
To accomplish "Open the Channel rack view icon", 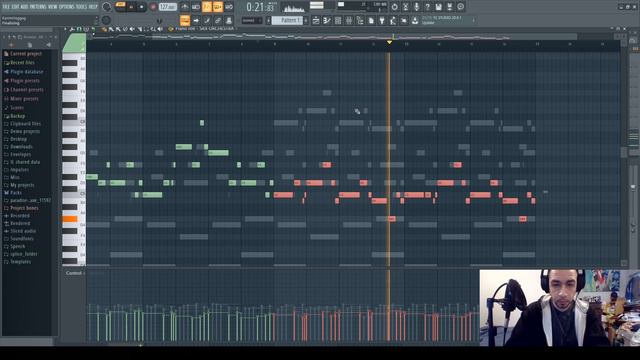I will (x=338, y=20).
